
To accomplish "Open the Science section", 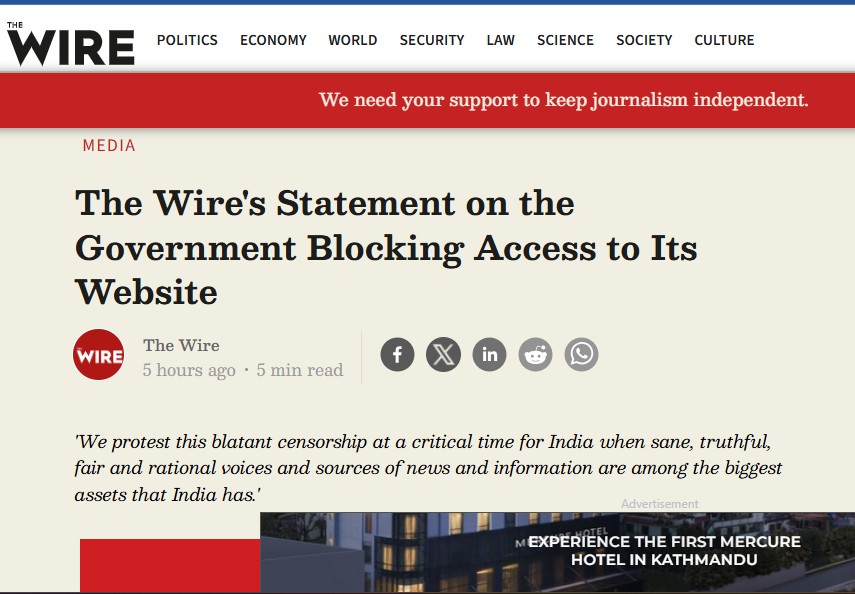I will click(x=565, y=40).
